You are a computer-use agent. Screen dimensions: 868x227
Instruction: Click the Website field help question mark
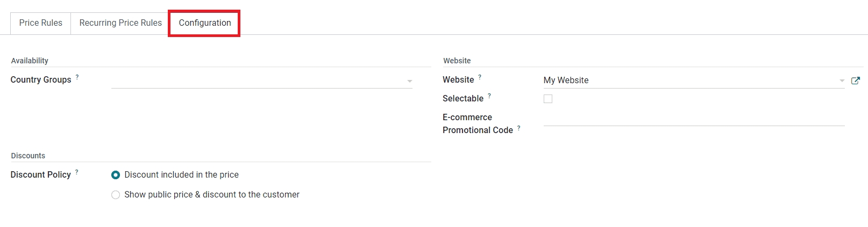point(480,77)
